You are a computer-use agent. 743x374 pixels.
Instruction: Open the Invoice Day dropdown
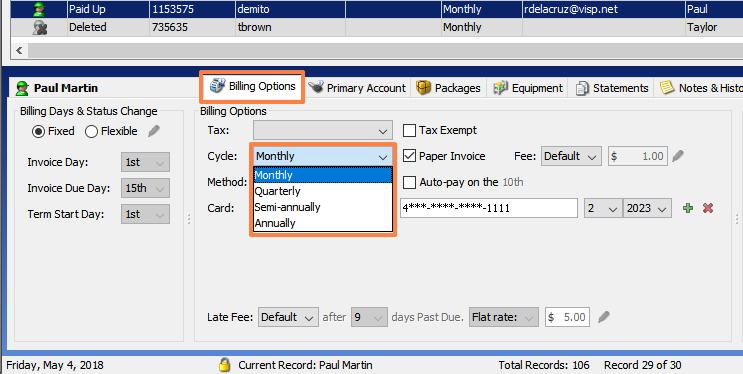pyautogui.click(x=145, y=163)
